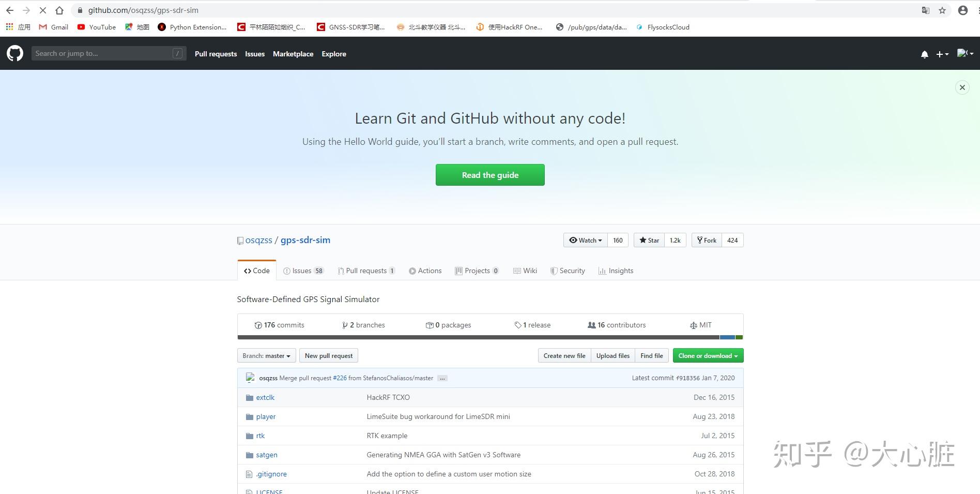
Task: Open Explore in top navigation
Action: point(334,54)
